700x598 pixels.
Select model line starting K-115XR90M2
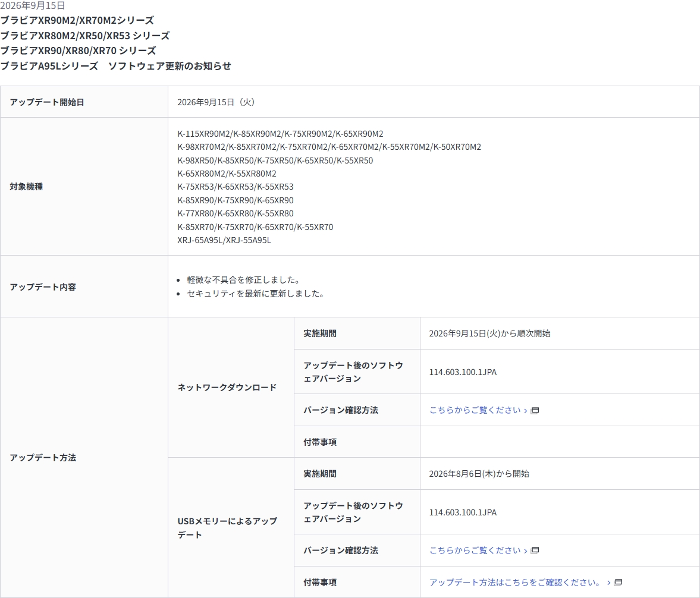tap(280, 134)
